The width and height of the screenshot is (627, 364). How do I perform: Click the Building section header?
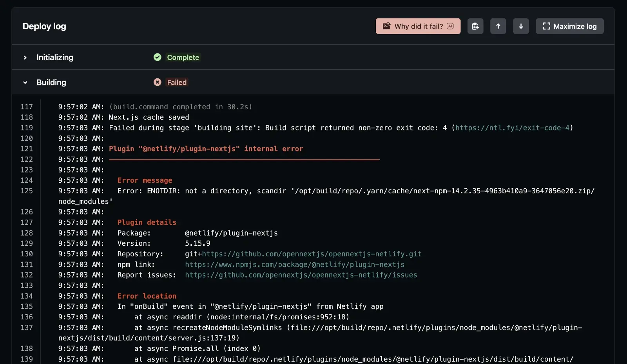pos(51,83)
